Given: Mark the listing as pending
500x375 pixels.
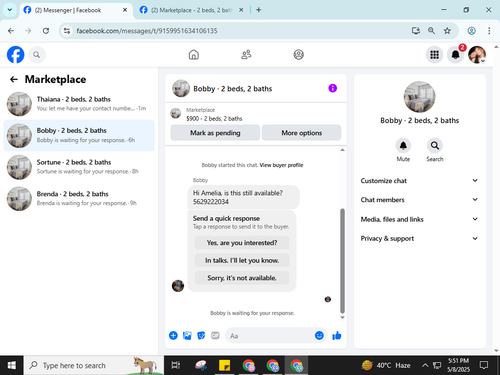Looking at the screenshot, I should [x=215, y=133].
